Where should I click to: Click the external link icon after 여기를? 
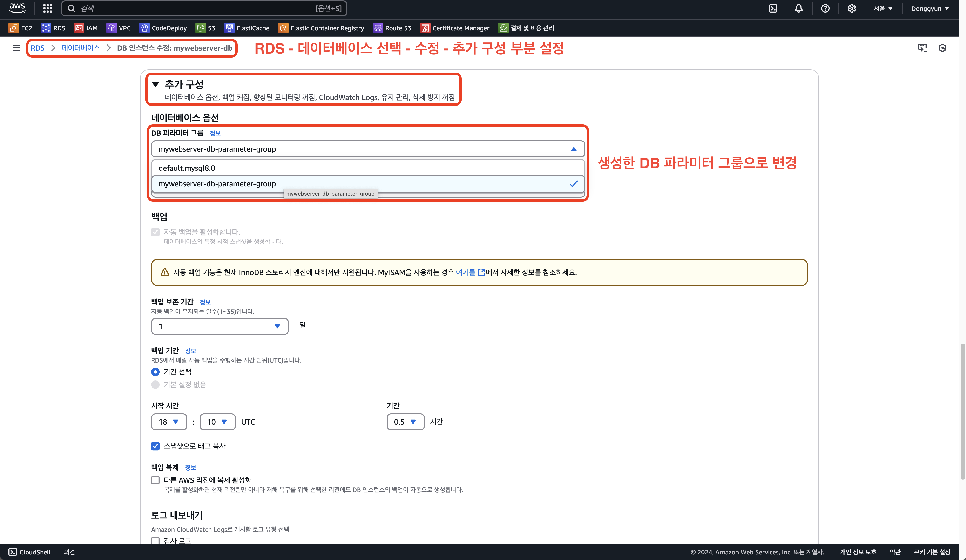(x=481, y=272)
